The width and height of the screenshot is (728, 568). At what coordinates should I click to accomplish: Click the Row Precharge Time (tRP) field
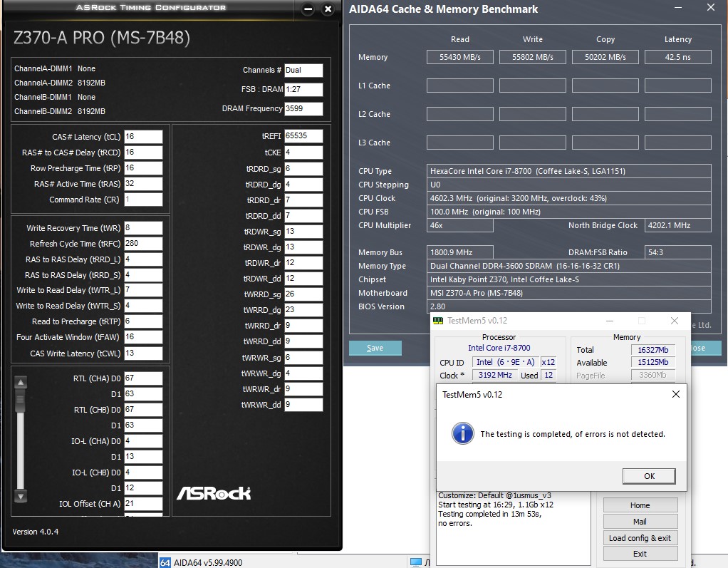143,168
